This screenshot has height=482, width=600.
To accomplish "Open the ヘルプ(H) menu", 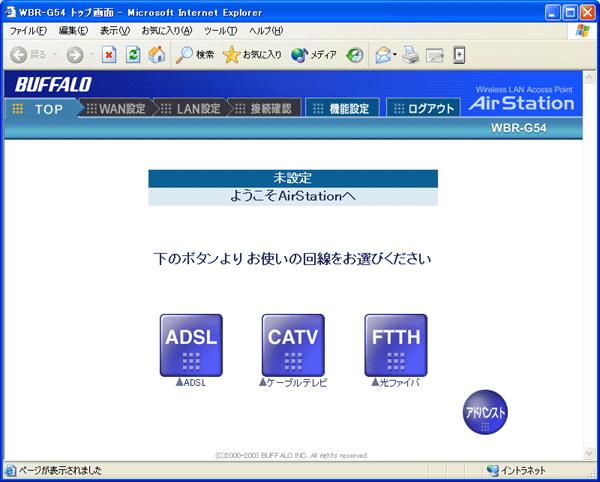I will click(266, 31).
